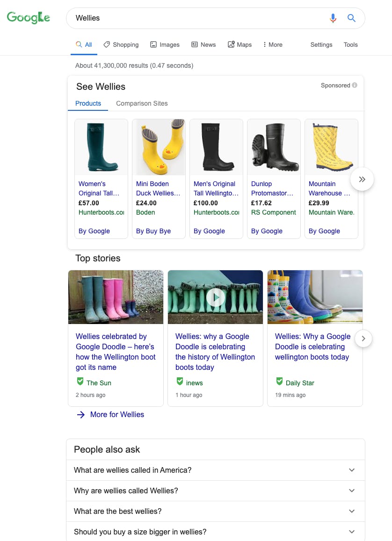Click The Sun story's pink and green boots photo
This screenshot has height=541, width=392.
point(116,297)
